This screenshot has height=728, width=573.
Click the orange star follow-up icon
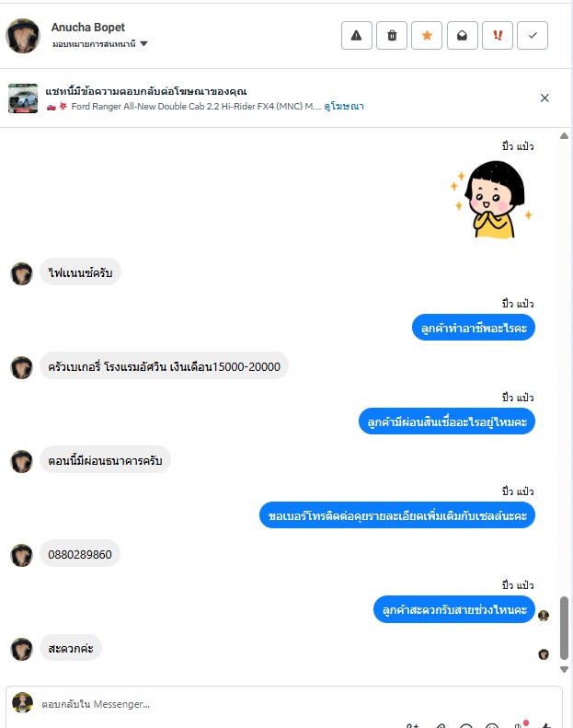pos(427,35)
